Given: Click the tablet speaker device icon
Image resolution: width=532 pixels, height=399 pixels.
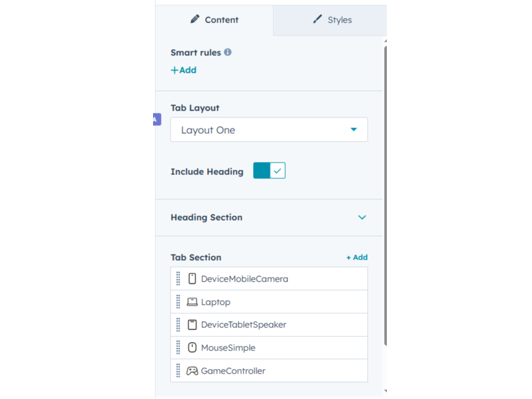Looking at the screenshot, I should (x=192, y=325).
